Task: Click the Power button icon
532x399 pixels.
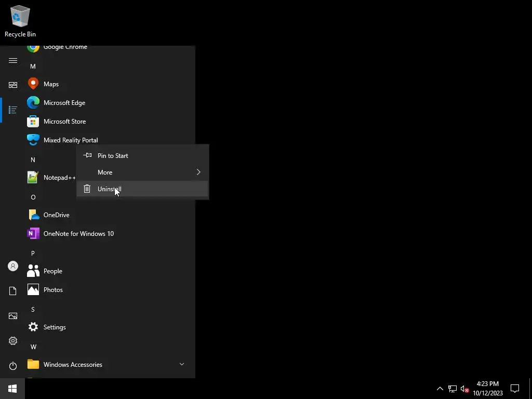Action: tap(13, 366)
